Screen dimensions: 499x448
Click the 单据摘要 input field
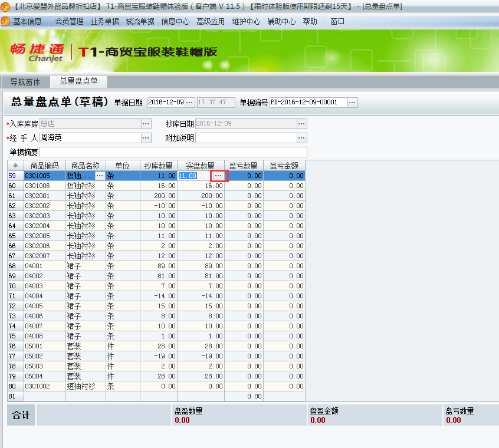pos(173,152)
